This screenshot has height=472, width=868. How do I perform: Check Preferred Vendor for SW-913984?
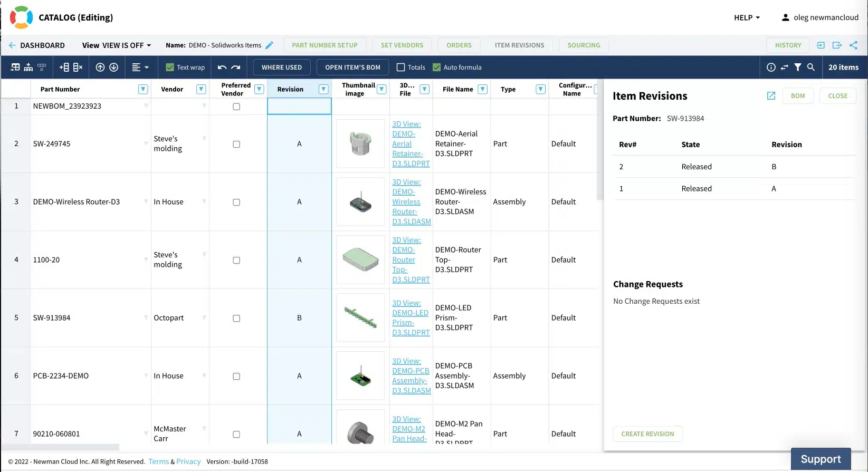coord(236,318)
